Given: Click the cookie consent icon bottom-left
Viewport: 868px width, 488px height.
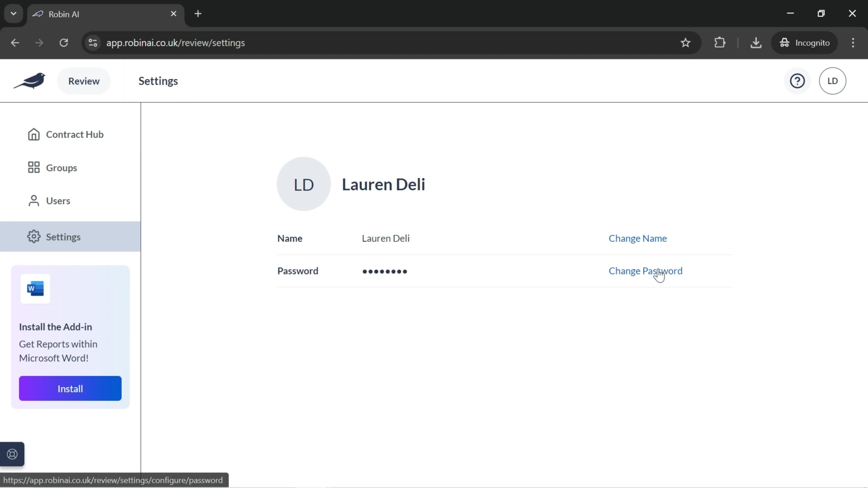Looking at the screenshot, I should (12, 455).
